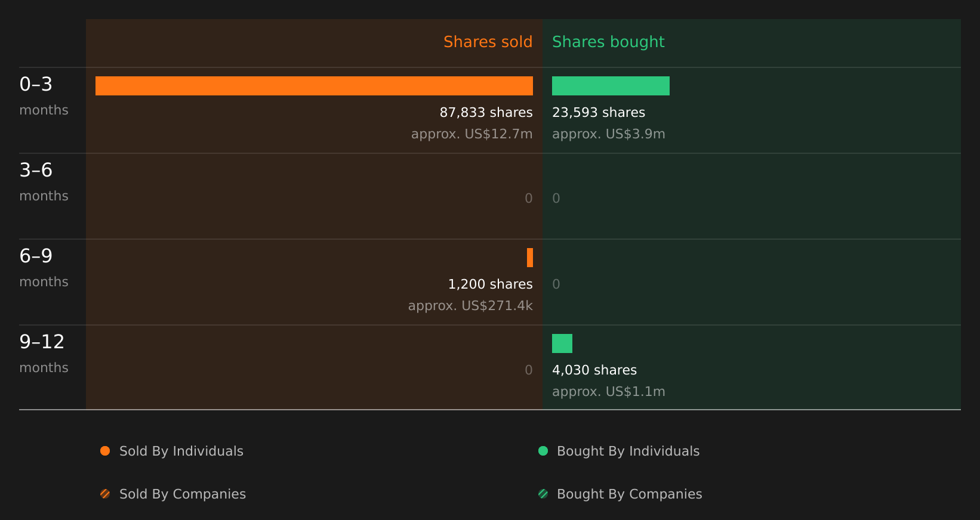Click the orange Sold By Individuals legend dot
The height and width of the screenshot is (520, 980).
tap(105, 451)
